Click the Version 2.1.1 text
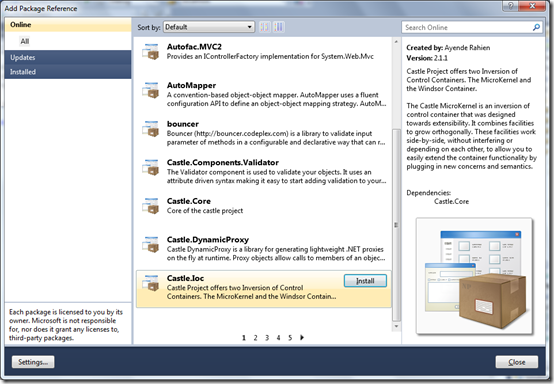Screen dimensions: 554x384 click(x=427, y=58)
